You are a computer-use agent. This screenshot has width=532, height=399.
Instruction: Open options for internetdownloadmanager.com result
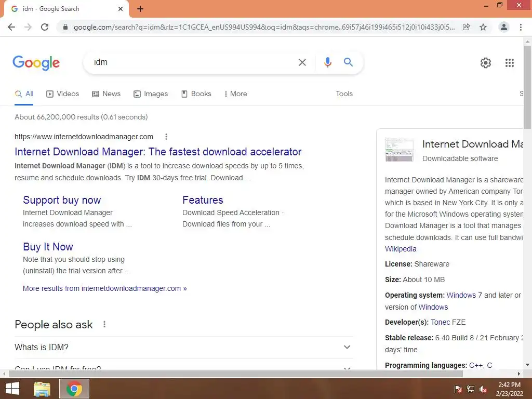[166, 137]
